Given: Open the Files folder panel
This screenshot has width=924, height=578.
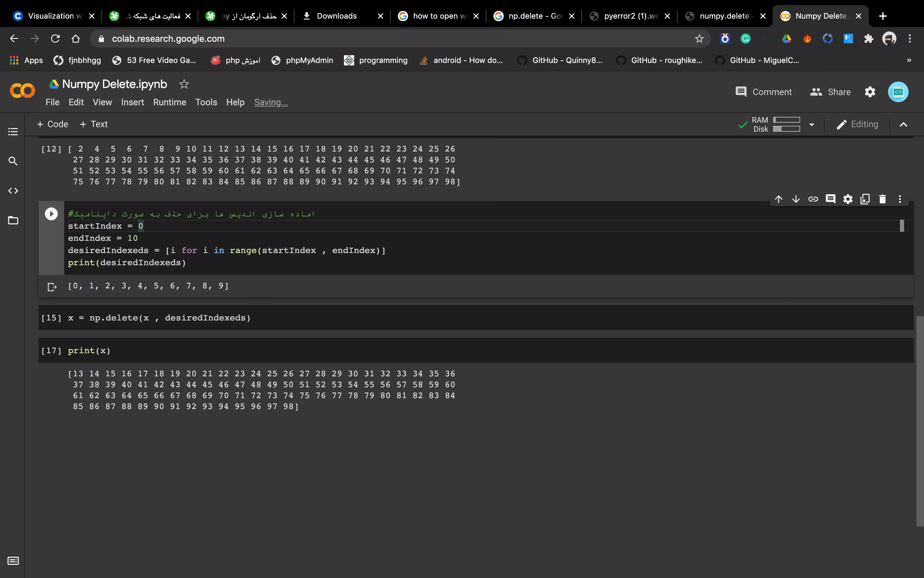Looking at the screenshot, I should coord(13,221).
